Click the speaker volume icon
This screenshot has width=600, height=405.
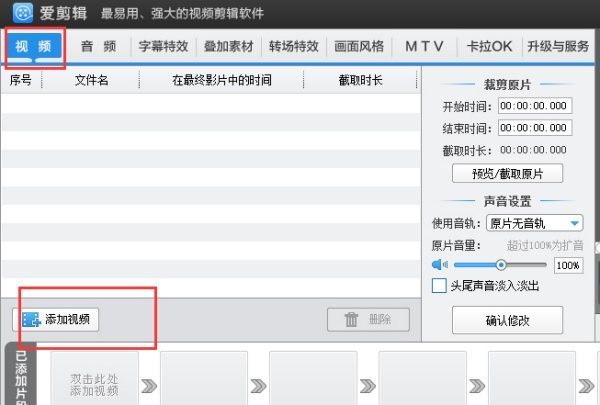pyautogui.click(x=440, y=265)
